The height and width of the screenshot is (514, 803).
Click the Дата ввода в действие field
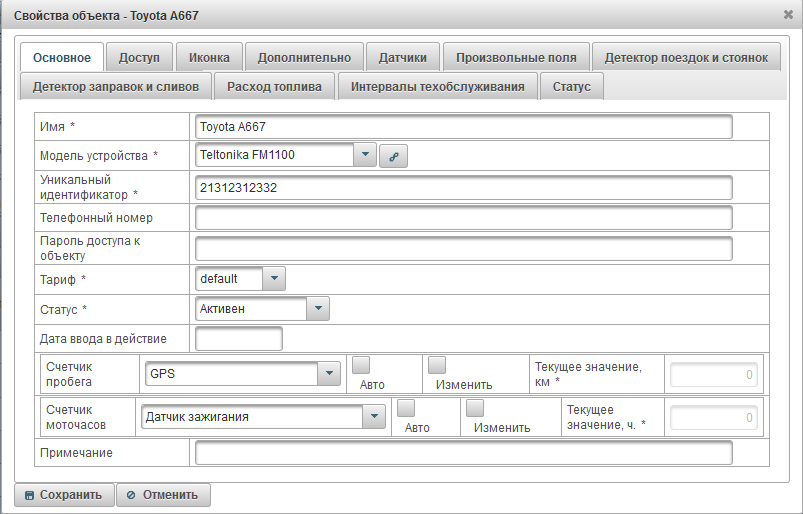coord(239,339)
